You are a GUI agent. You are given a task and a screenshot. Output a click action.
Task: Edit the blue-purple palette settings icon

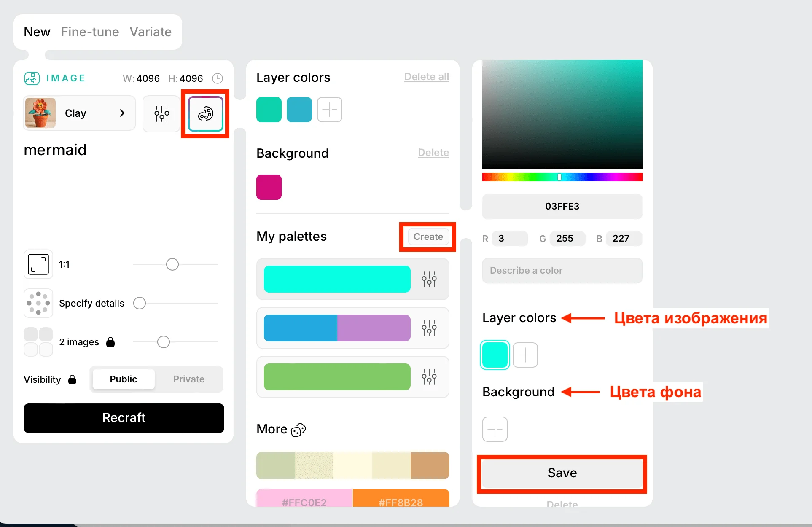[429, 328]
